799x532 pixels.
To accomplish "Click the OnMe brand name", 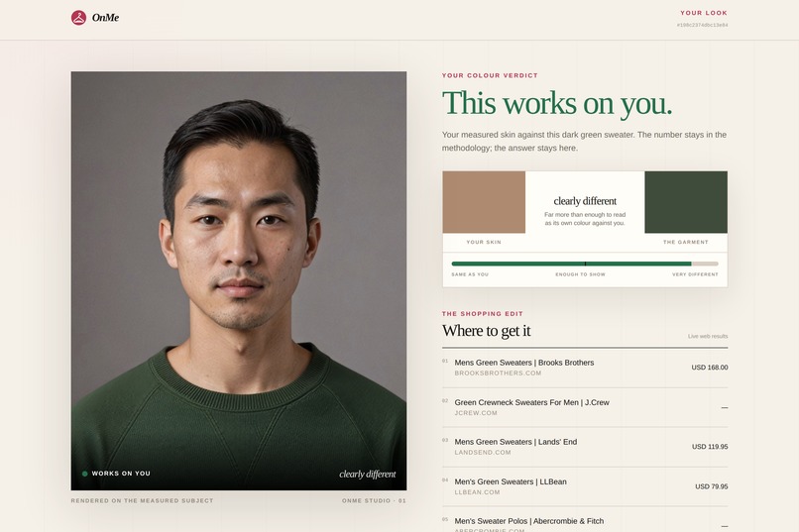I will 105,17.
